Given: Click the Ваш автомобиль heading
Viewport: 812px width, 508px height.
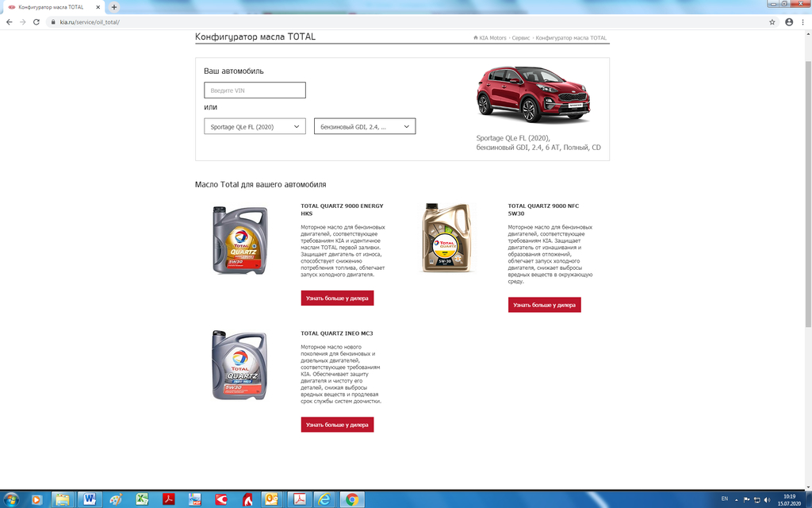Looking at the screenshot, I should click(x=234, y=71).
